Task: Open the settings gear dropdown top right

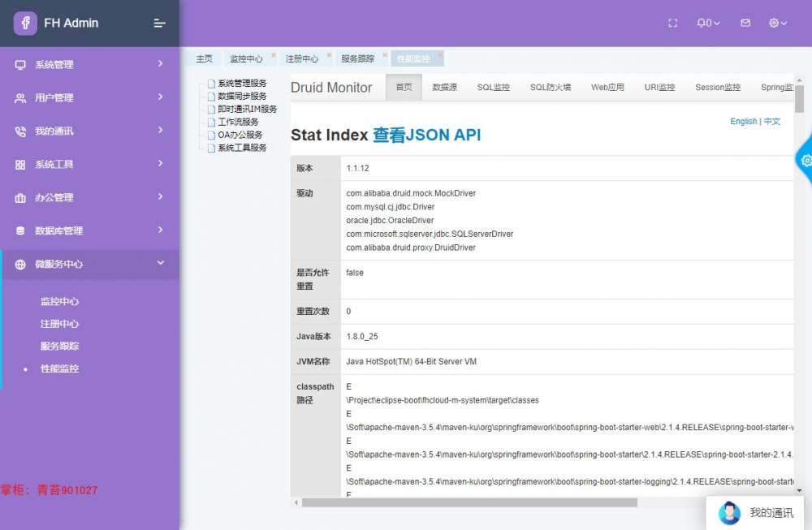Action: (x=777, y=23)
